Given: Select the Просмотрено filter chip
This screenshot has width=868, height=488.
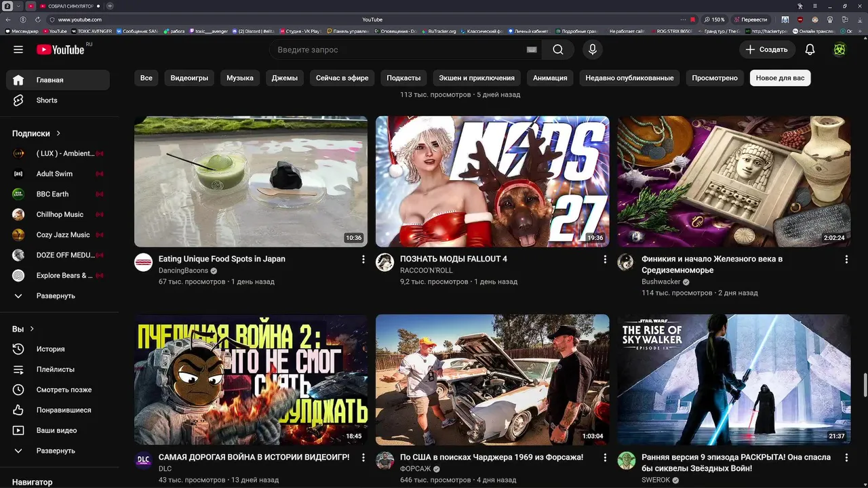Looking at the screenshot, I should pyautogui.click(x=715, y=78).
